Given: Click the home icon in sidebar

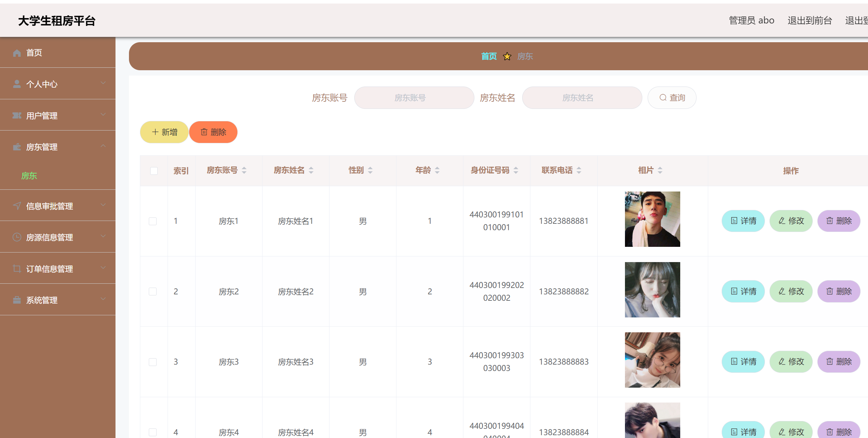Looking at the screenshot, I should [x=17, y=53].
